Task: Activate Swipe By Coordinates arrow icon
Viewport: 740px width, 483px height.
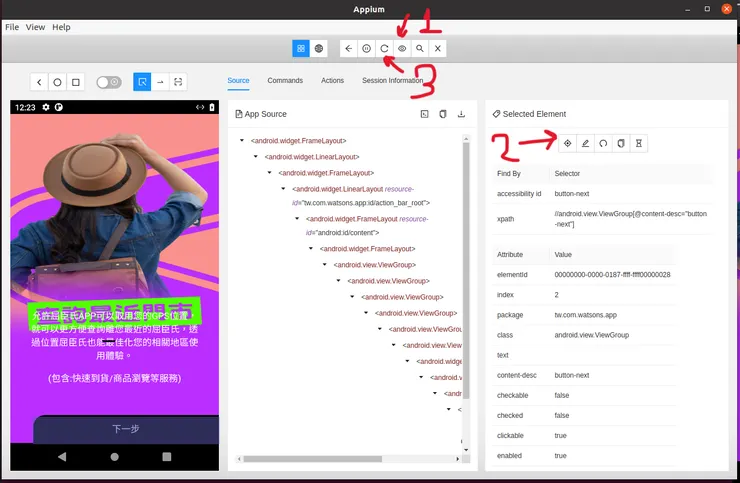Action: tap(160, 82)
